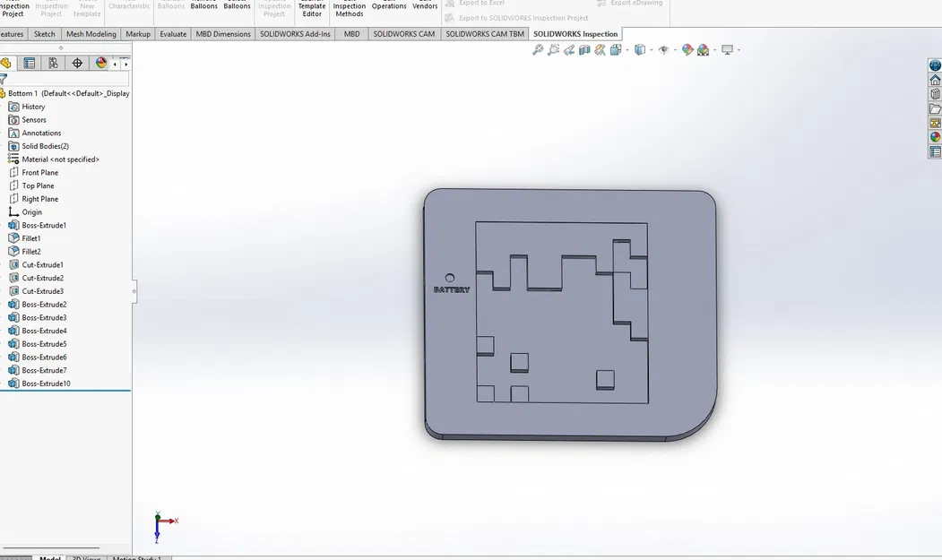This screenshot has width=942, height=560.
Task: Select the Zoom to Fit tool
Action: coord(536,49)
